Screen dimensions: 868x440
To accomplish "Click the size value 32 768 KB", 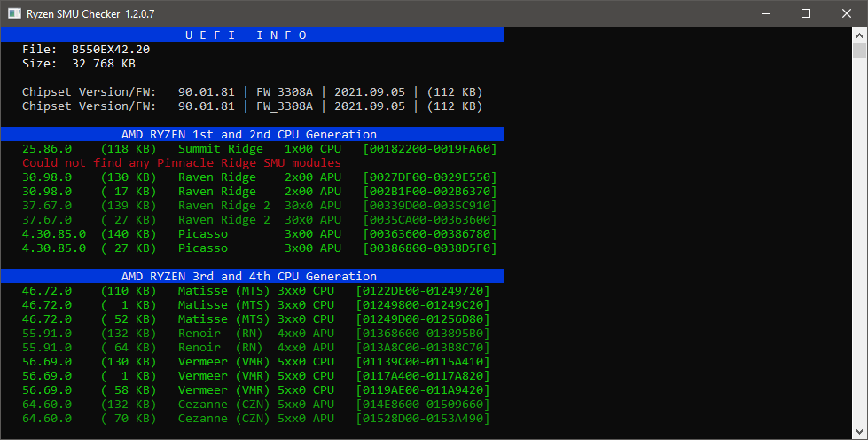I will [x=104, y=64].
